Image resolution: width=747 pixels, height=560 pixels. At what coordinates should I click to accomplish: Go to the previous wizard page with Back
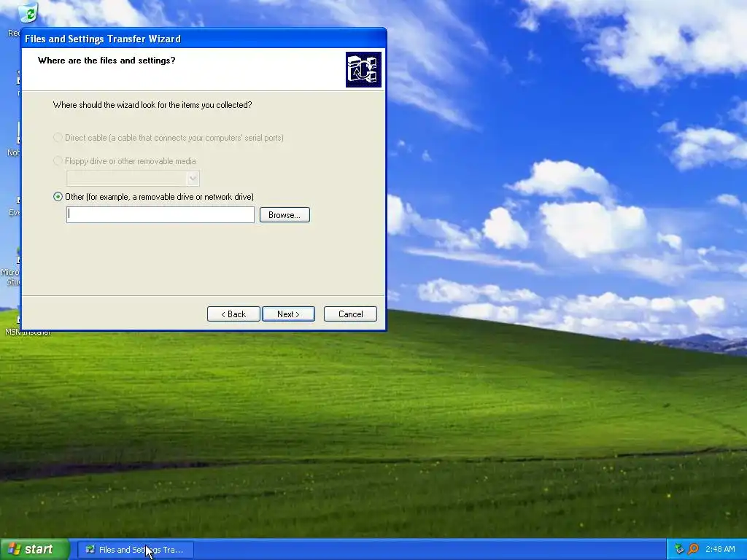tap(233, 314)
